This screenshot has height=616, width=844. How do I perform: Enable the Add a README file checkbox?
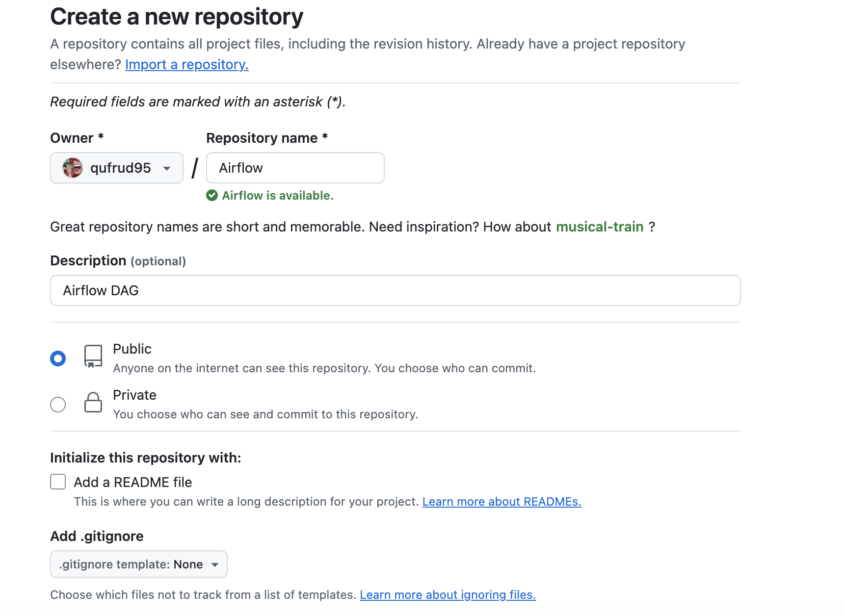coord(58,482)
